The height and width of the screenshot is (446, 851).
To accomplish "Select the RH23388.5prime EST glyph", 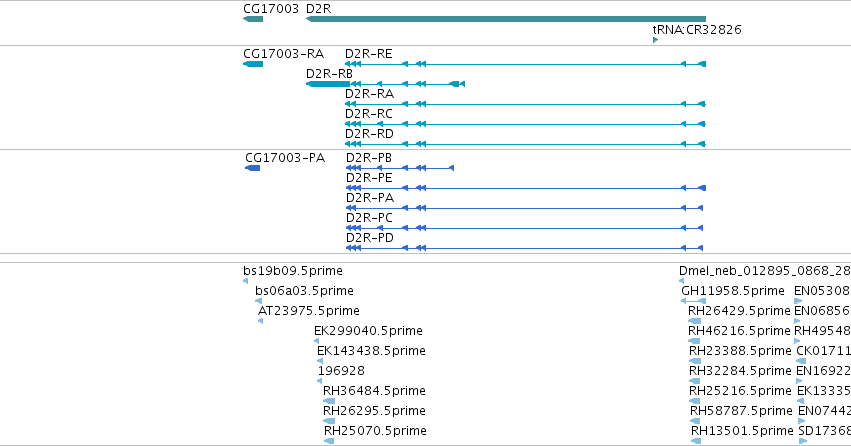I will [695, 361].
